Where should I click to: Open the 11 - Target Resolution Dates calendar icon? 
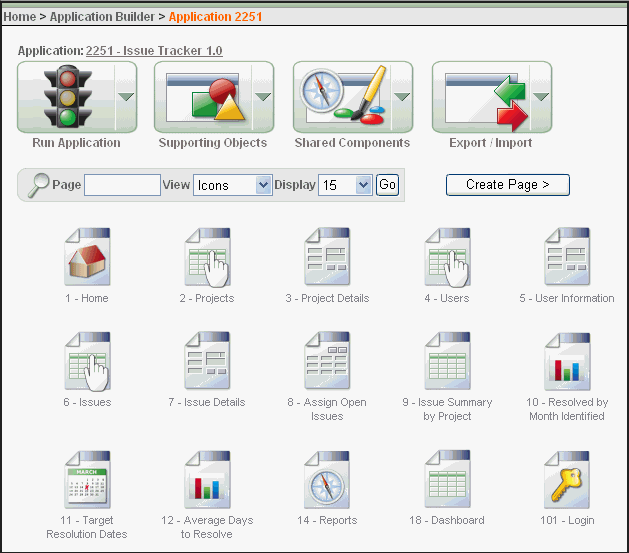click(87, 480)
